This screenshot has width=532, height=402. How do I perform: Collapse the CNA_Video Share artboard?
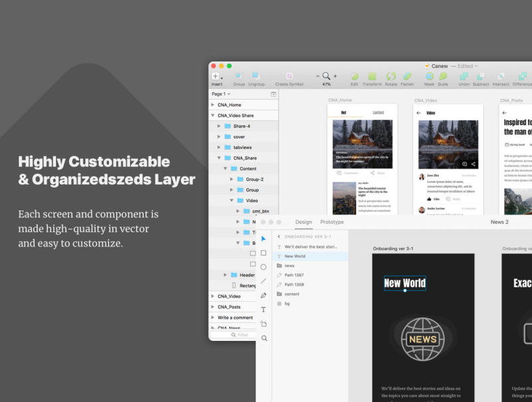213,116
